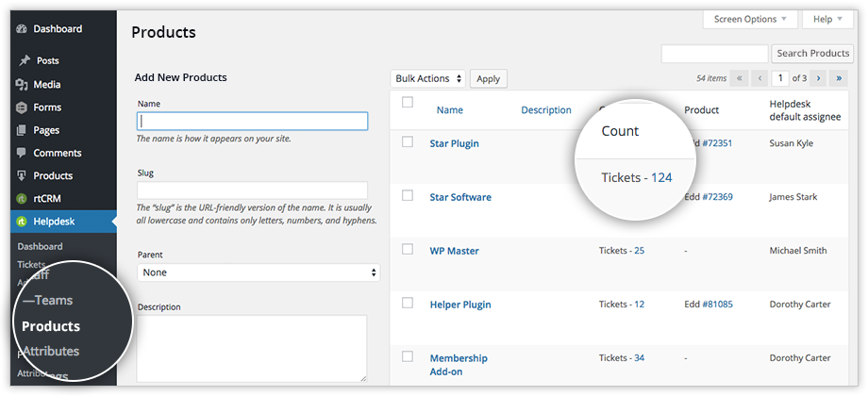
Task: Check the Helper Plugin row checkbox
Action: (x=408, y=303)
